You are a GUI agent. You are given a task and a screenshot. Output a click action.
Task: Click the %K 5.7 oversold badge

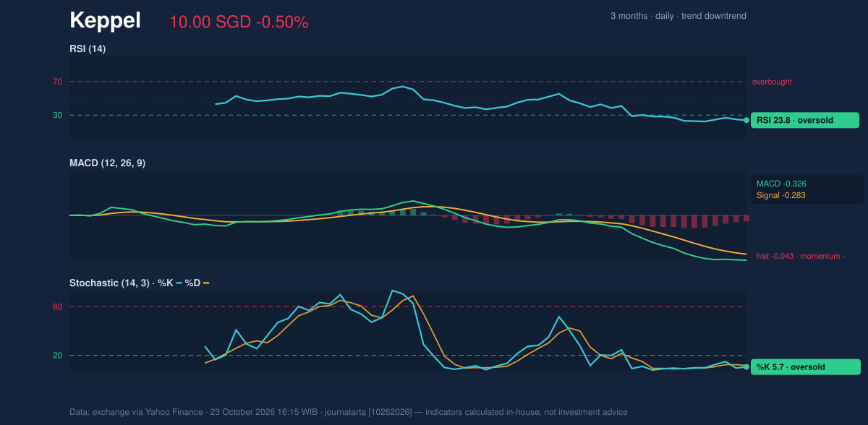coord(805,367)
